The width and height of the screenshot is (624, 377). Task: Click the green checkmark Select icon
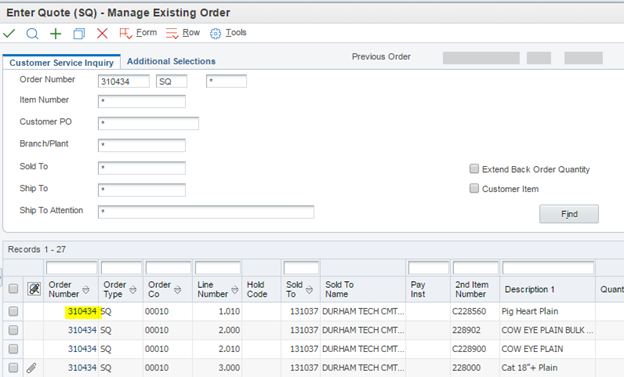point(9,33)
